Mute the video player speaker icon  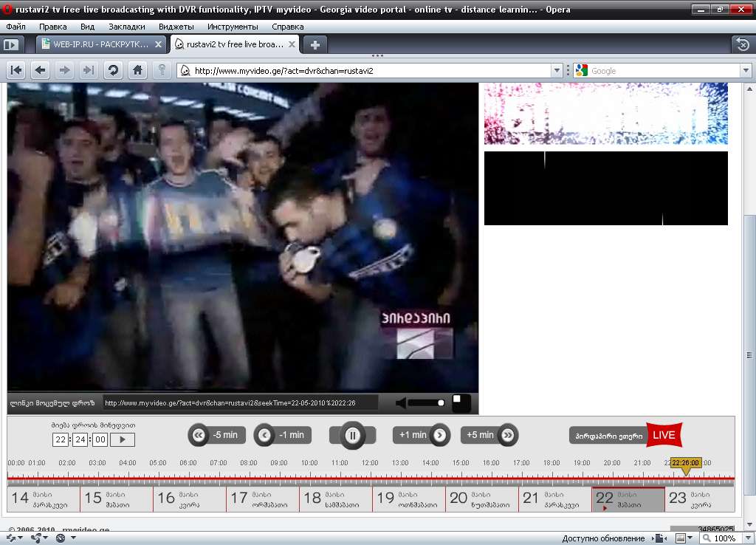pos(401,402)
